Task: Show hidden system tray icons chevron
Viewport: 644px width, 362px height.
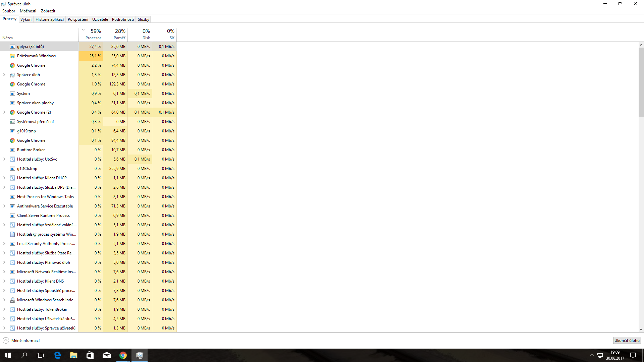Action: pos(592,355)
